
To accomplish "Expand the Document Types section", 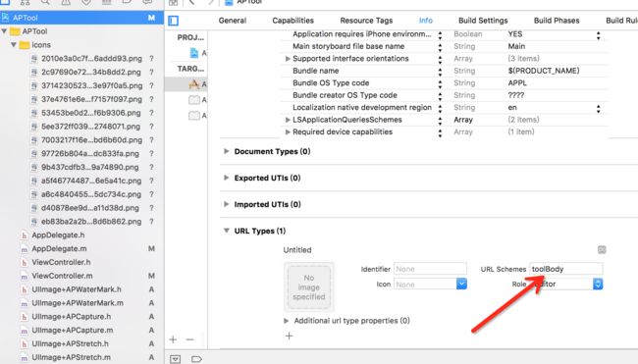I will pyautogui.click(x=226, y=151).
